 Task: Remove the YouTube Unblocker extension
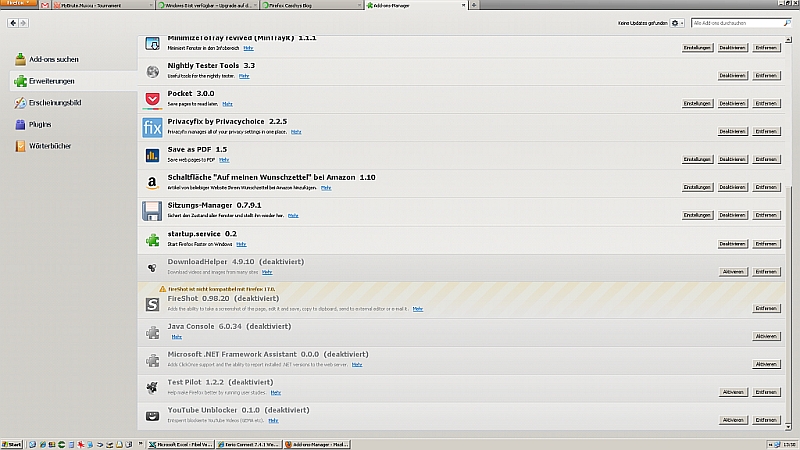coord(766,420)
